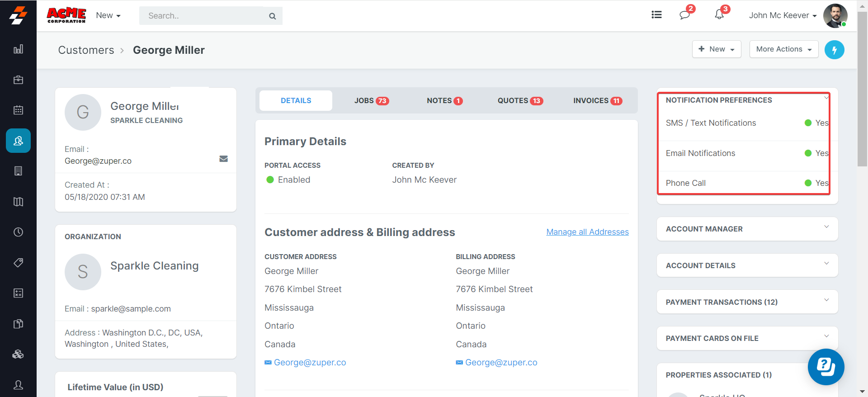
Task: Expand the Account Manager section
Action: point(747,229)
